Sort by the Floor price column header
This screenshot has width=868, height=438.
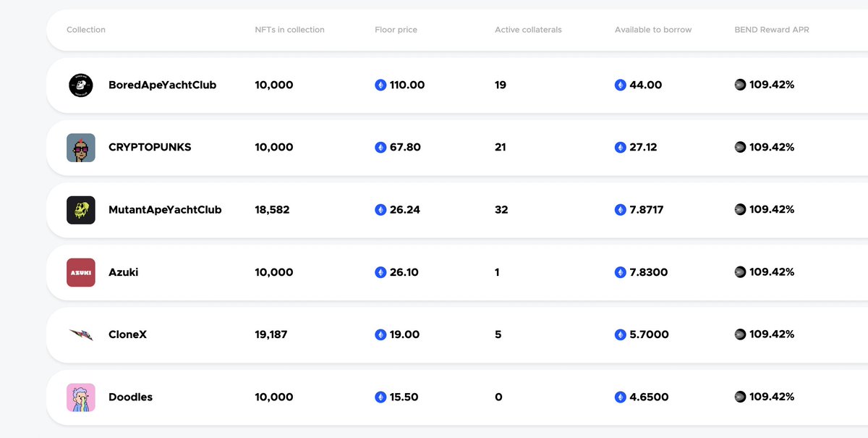(396, 30)
